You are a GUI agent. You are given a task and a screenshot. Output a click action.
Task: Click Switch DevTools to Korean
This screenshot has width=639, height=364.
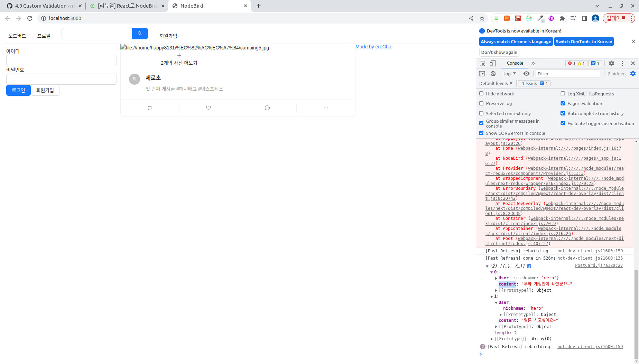584,41
